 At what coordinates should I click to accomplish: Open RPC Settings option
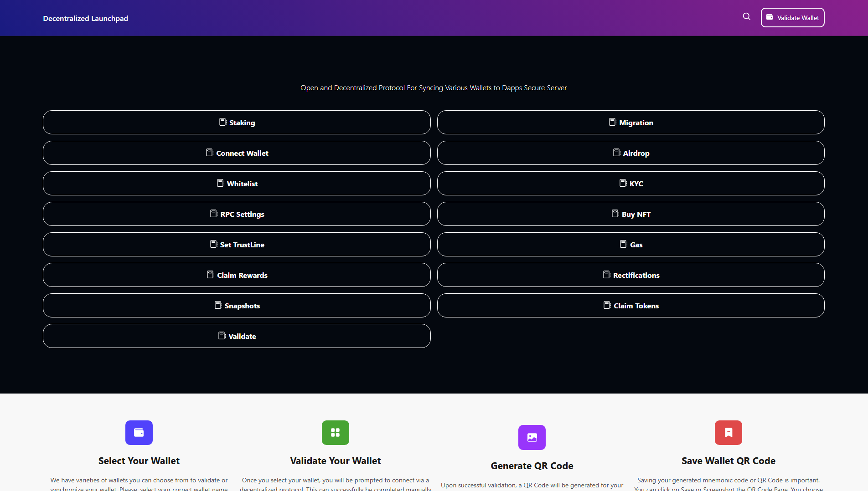pos(237,214)
